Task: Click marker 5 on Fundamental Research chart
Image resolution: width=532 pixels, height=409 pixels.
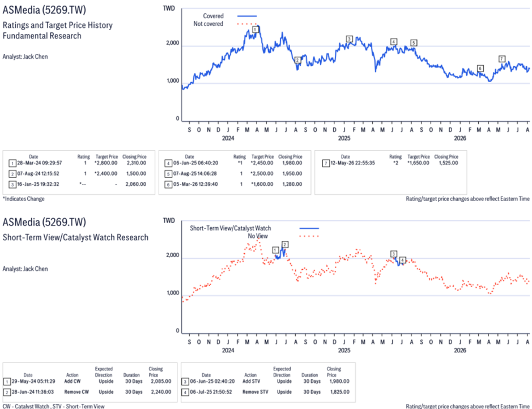Action: tap(413, 42)
